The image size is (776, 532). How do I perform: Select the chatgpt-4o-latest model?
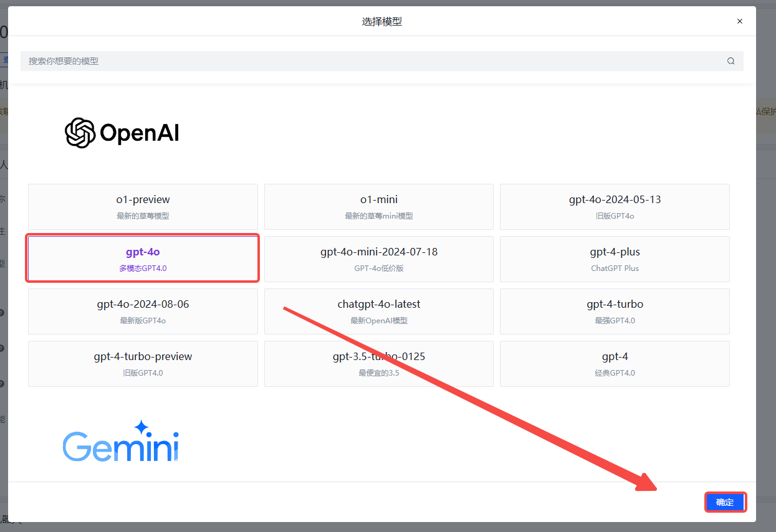click(x=379, y=311)
